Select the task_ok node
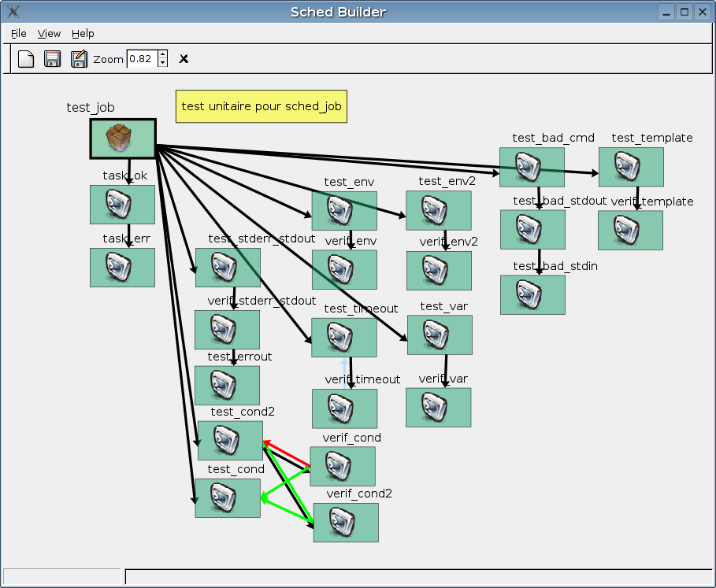The image size is (716, 588). [x=122, y=205]
